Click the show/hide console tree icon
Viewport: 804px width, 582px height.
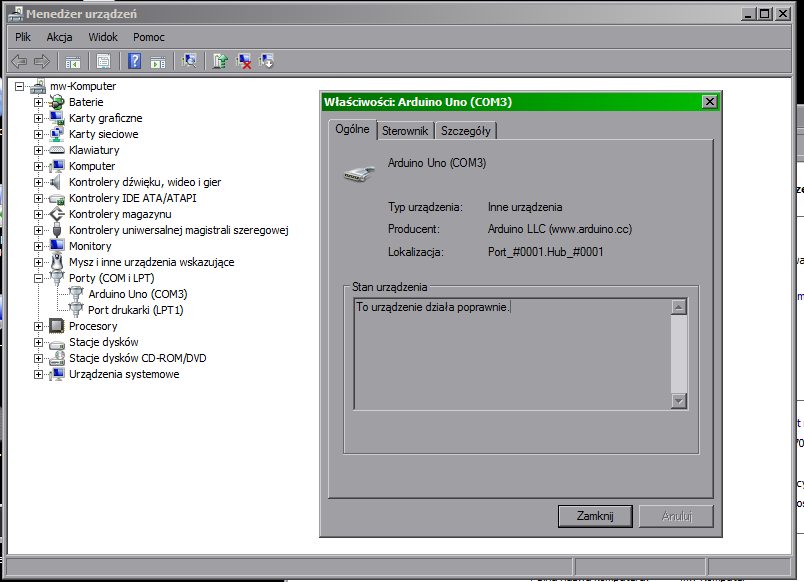click(73, 61)
